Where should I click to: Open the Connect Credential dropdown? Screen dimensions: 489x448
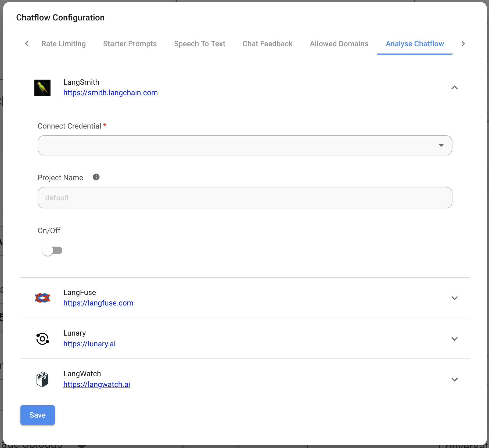(441, 145)
